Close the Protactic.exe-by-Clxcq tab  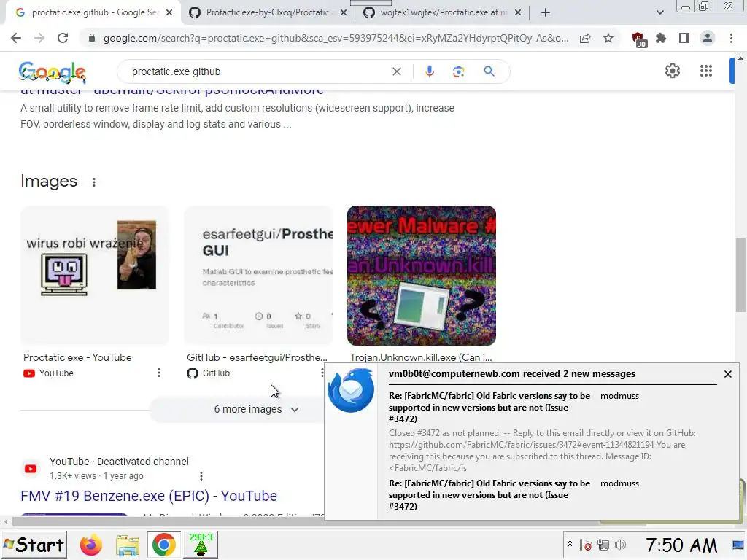(x=343, y=12)
